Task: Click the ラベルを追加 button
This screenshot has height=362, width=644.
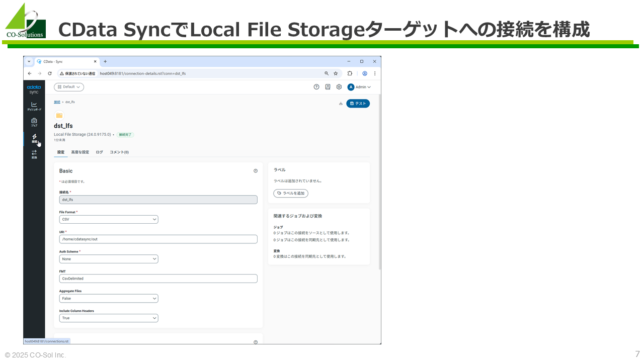Action: 291,193
